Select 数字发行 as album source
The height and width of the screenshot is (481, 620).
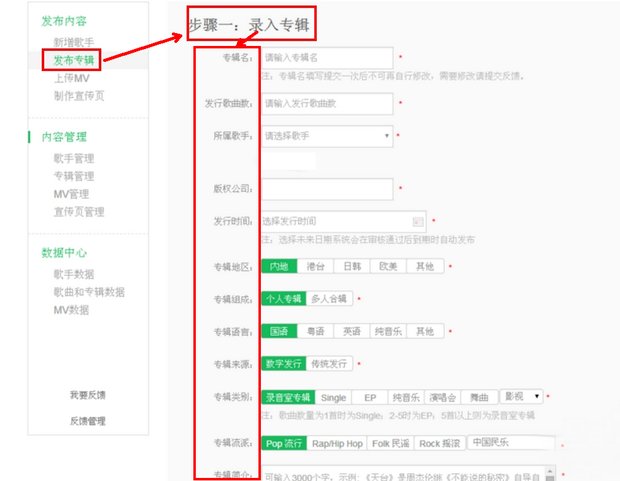click(x=284, y=364)
